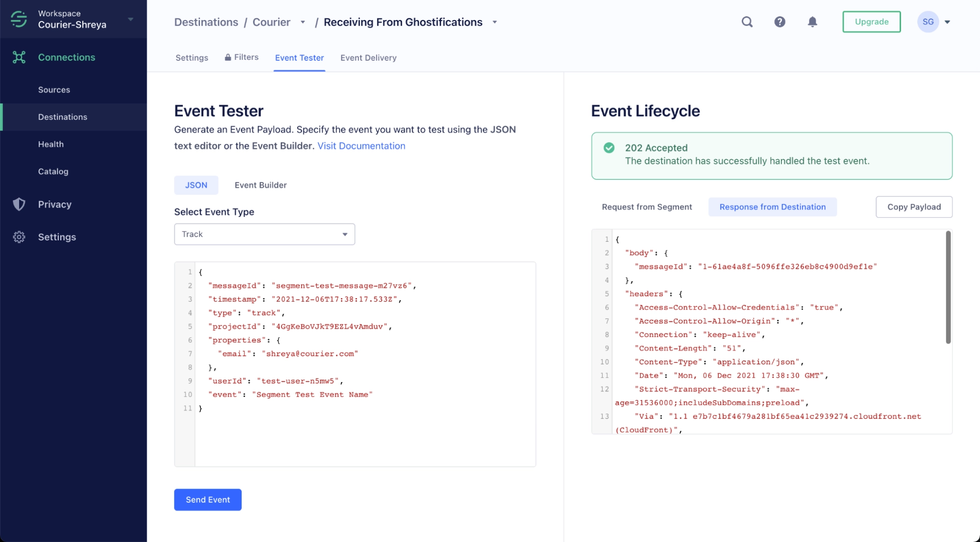
Task: Click the help question mark icon
Action: tap(779, 22)
